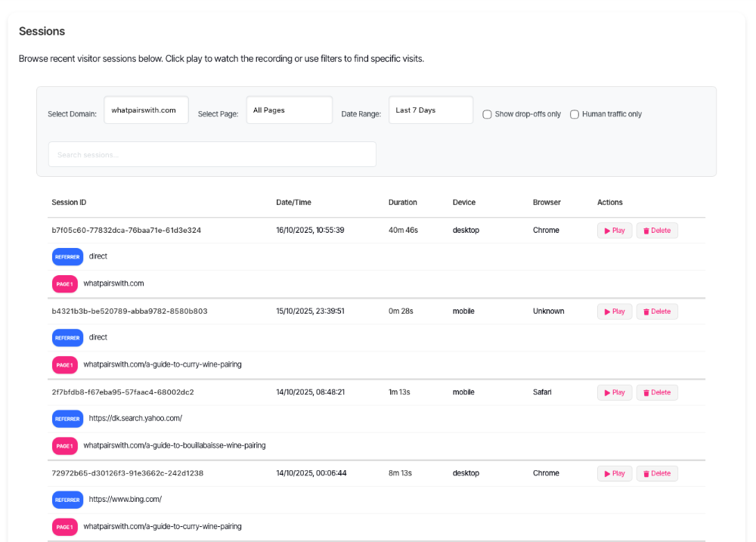
Task: Click the dk.search.yahoo.com referrer link
Action: click(135, 418)
